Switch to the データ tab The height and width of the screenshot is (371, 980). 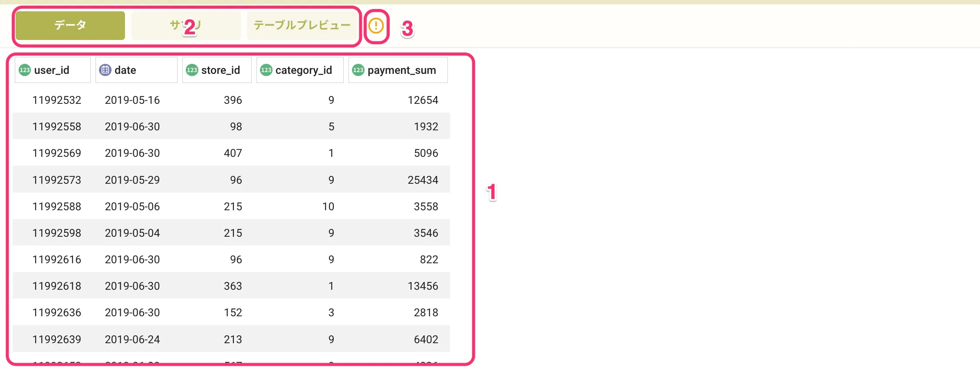70,26
